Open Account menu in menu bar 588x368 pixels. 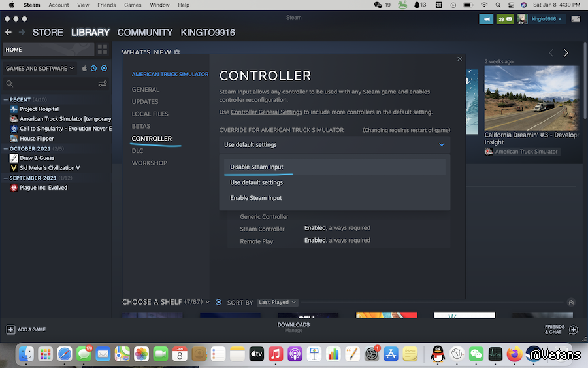(59, 5)
